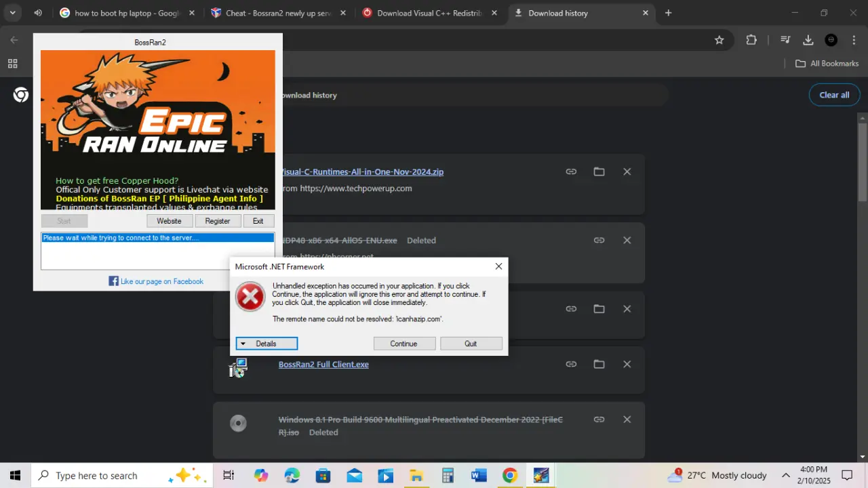Switch to the Cheat - Bossran2 tab

[278, 13]
